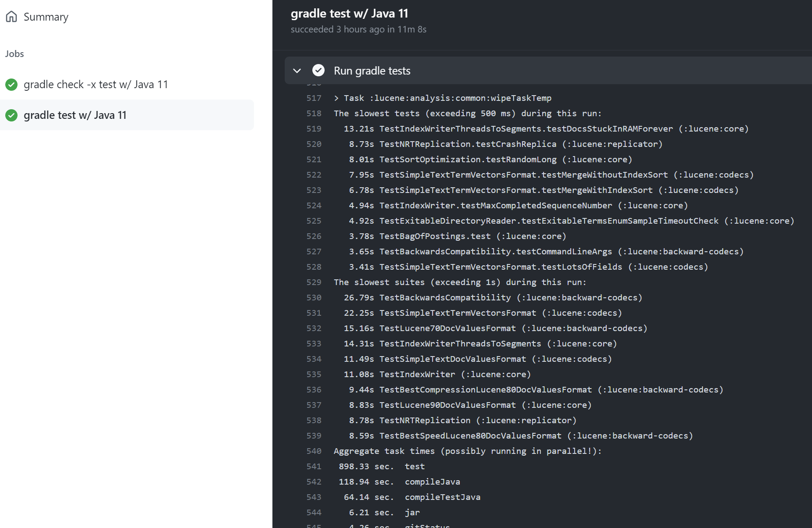Click line 526 TestBagOfPostings.test entry
Screen dimensions: 812x528
[458, 236]
